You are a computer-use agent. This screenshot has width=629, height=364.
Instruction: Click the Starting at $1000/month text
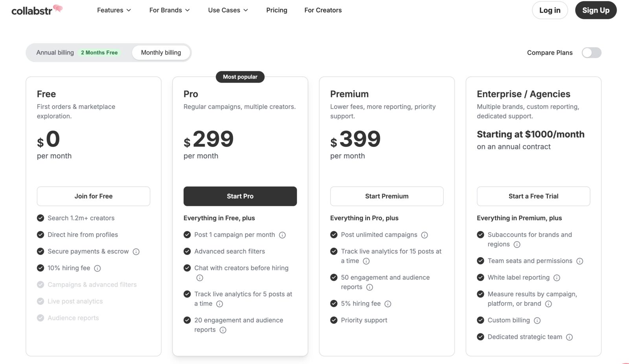[531, 134]
